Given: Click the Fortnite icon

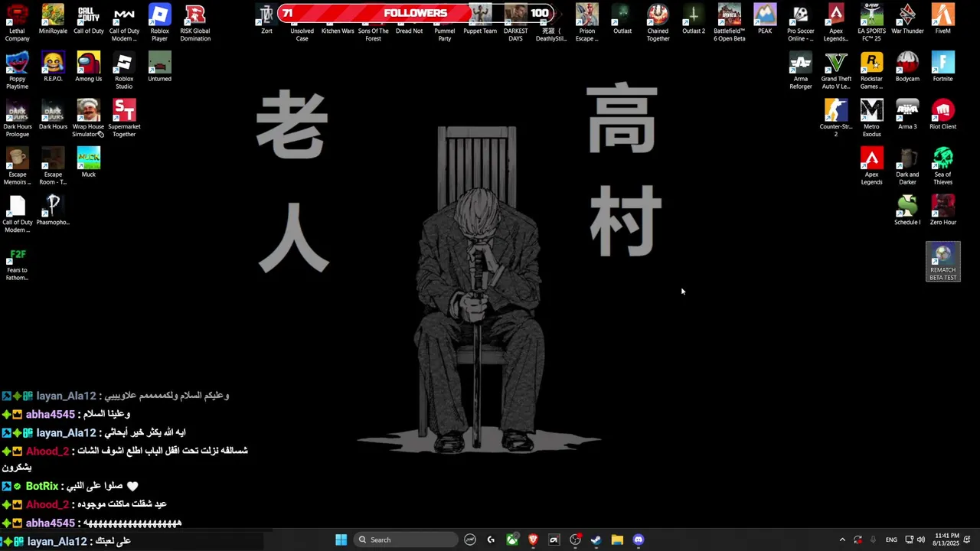Looking at the screenshot, I should point(942,67).
